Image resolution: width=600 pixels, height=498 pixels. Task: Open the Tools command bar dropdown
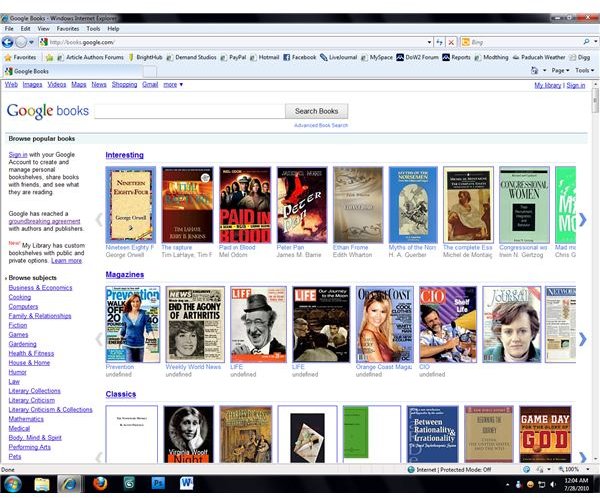pos(585,70)
